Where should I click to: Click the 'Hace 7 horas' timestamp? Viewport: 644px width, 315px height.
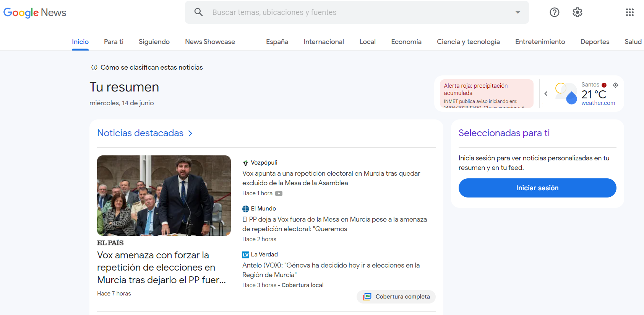(114, 294)
